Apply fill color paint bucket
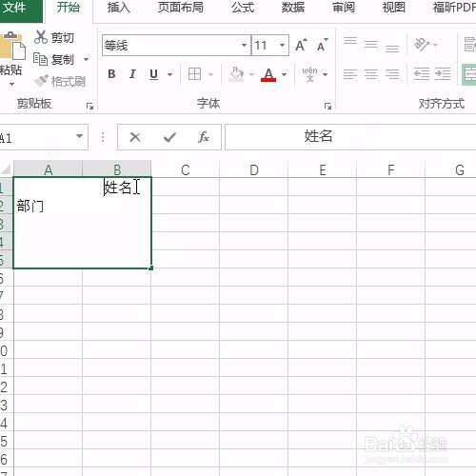The width and height of the screenshot is (476, 476). tap(236, 74)
